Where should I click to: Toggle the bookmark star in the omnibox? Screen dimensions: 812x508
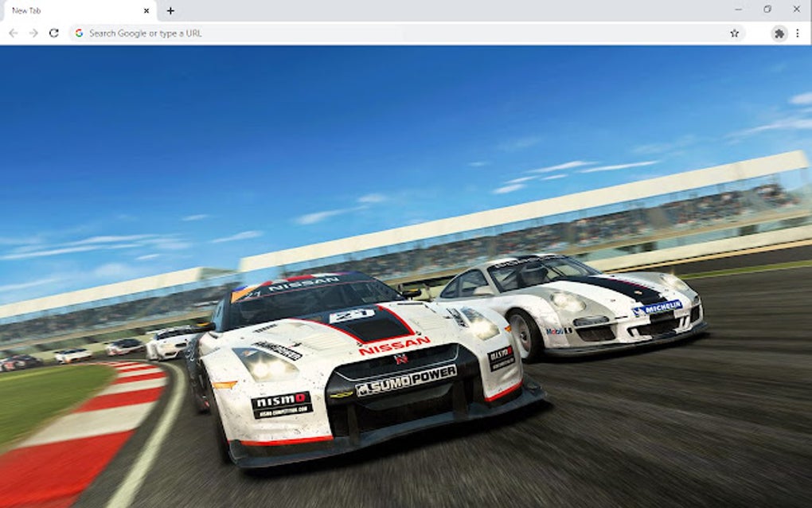pos(735,33)
